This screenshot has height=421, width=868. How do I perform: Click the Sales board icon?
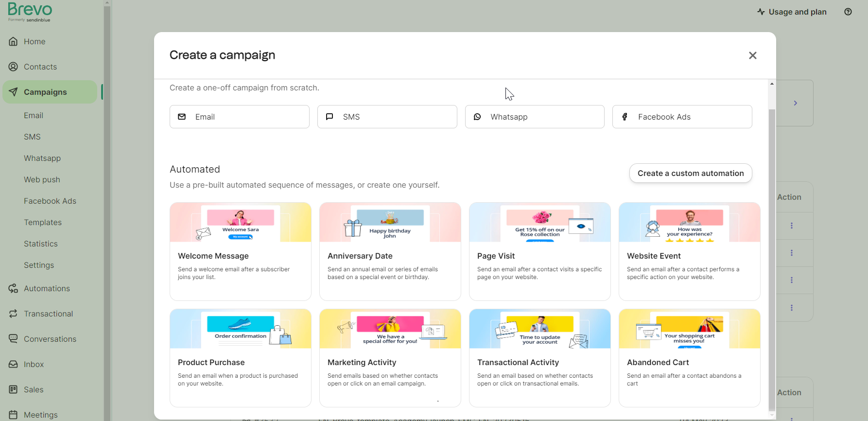coord(13,390)
